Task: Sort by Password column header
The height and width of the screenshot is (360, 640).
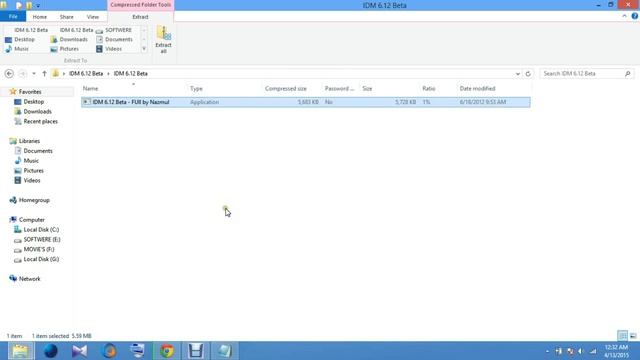Action: point(339,89)
